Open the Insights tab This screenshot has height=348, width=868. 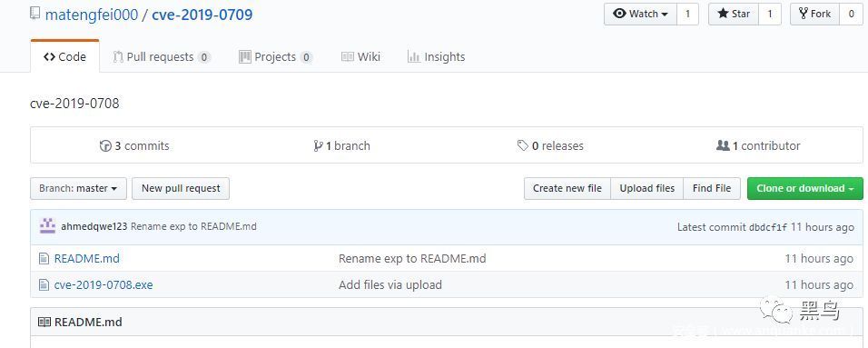pos(436,56)
